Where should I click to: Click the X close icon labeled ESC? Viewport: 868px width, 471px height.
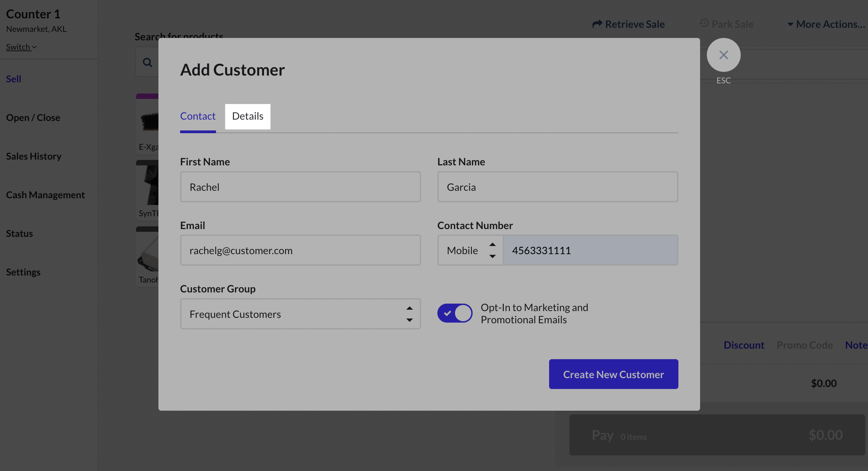tap(723, 55)
